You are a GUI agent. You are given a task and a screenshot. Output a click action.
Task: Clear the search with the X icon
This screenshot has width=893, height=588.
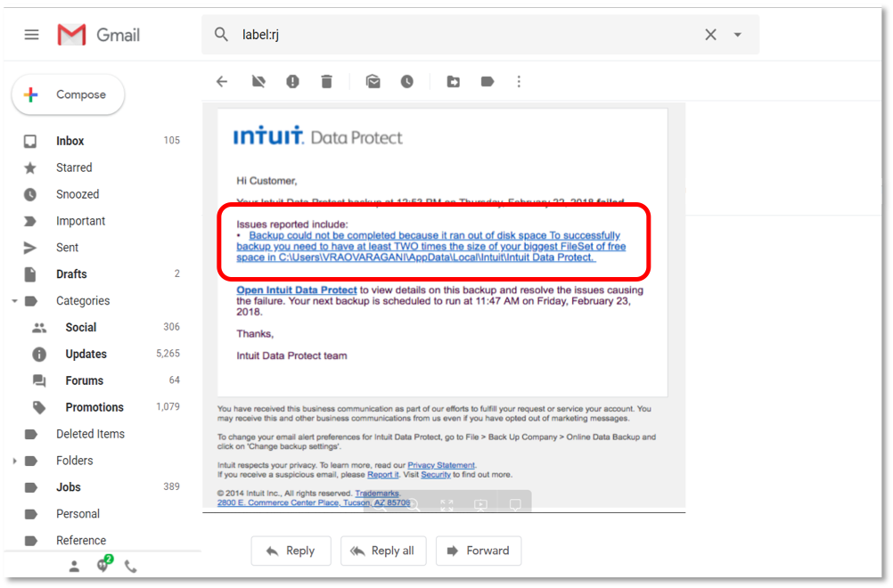[x=710, y=35]
